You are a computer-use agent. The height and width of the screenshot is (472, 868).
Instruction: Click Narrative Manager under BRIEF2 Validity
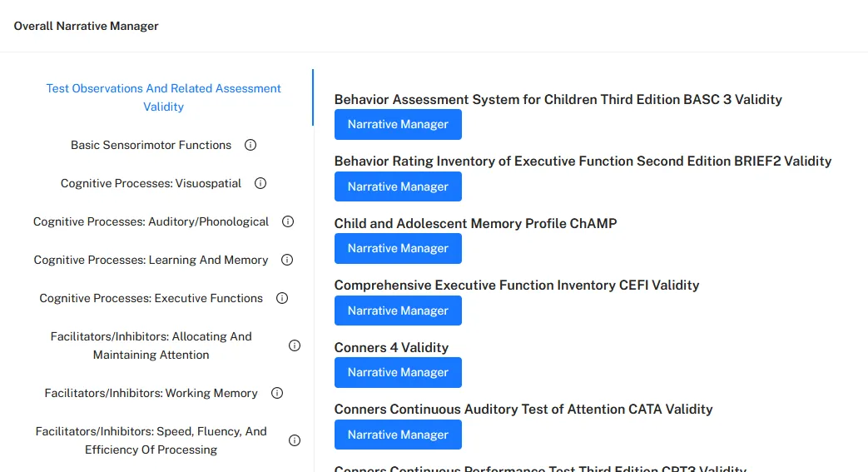coord(398,186)
